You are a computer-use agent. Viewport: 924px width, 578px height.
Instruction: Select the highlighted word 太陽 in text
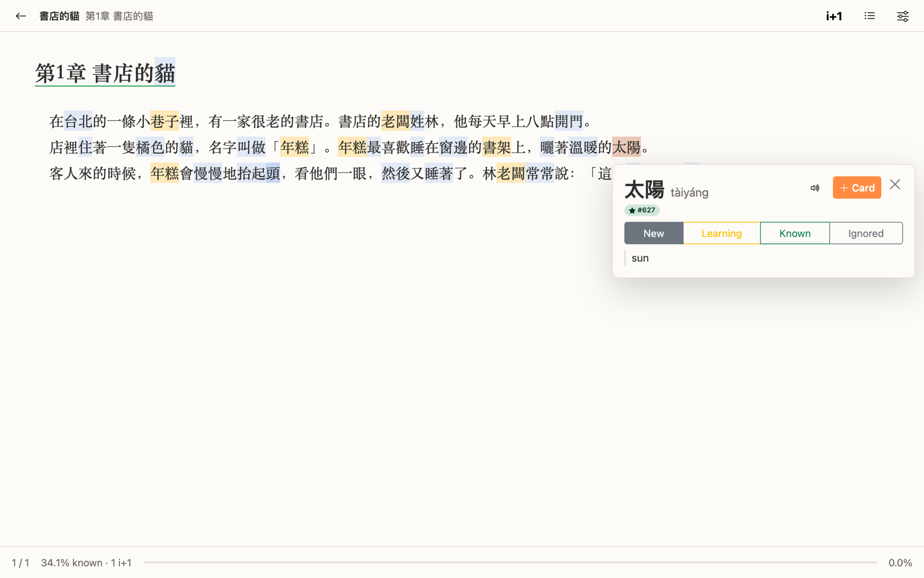tap(627, 147)
